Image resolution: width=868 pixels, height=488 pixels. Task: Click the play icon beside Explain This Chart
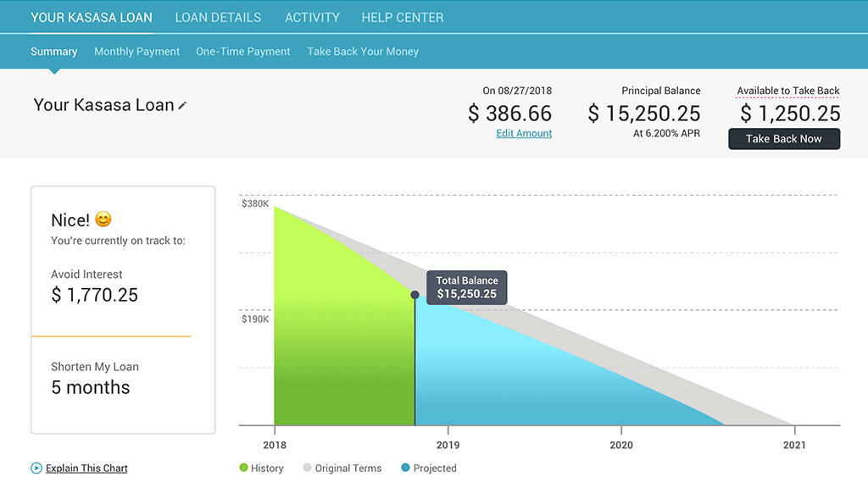click(36, 468)
